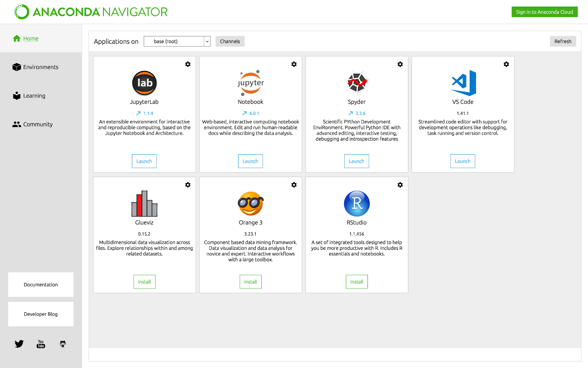Open the Notebook card settings gear

click(x=294, y=64)
